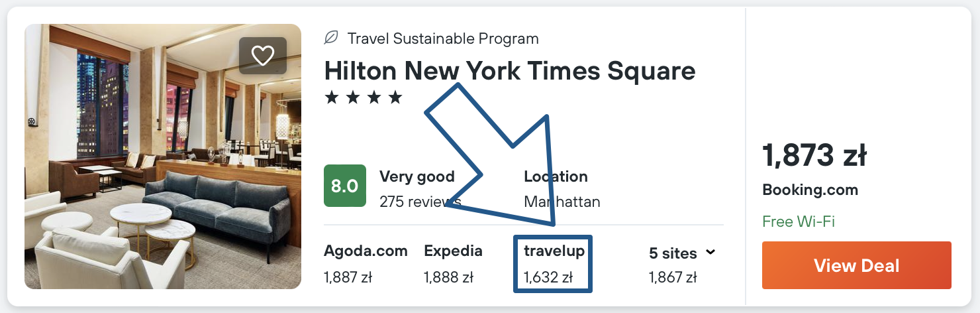Click the travelup 1,632 zł price
This screenshot has width=980, height=313.
(x=548, y=278)
